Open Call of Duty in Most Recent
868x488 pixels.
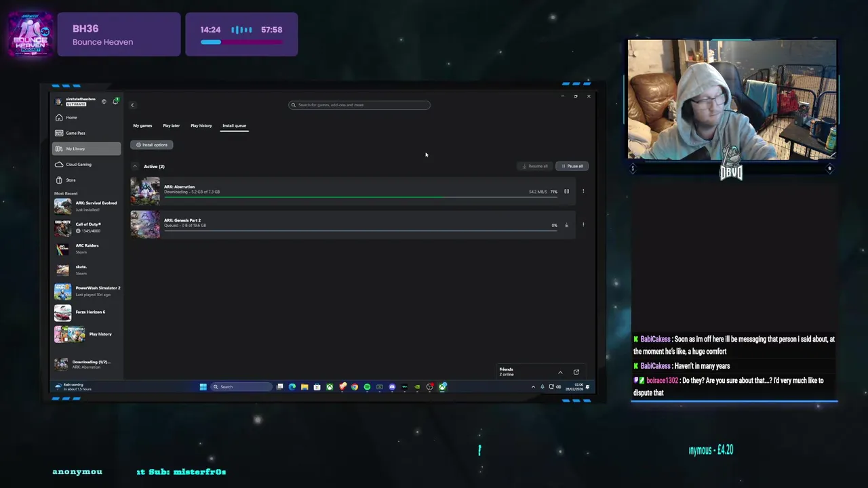point(87,227)
